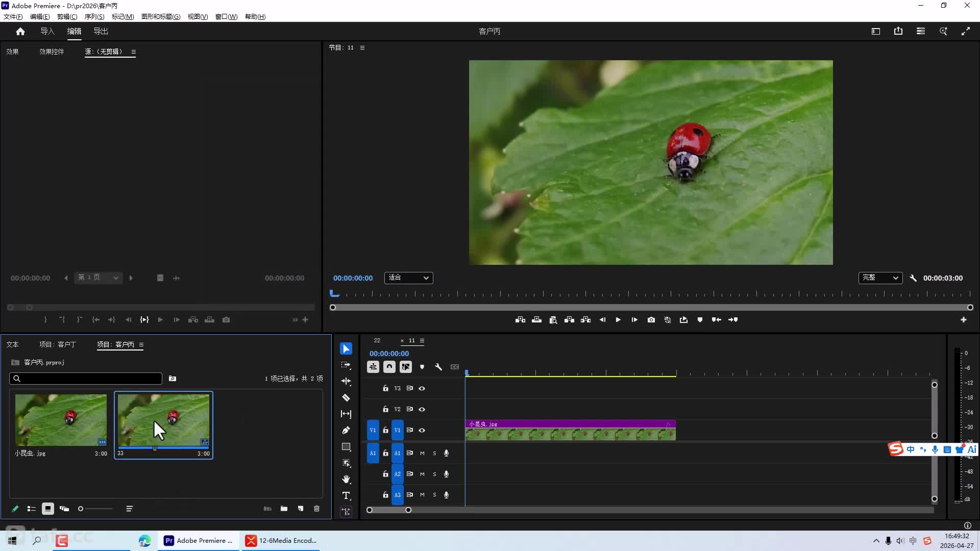980x551 pixels.
Task: Open source panel menu icon
Action: pyautogui.click(x=134, y=52)
